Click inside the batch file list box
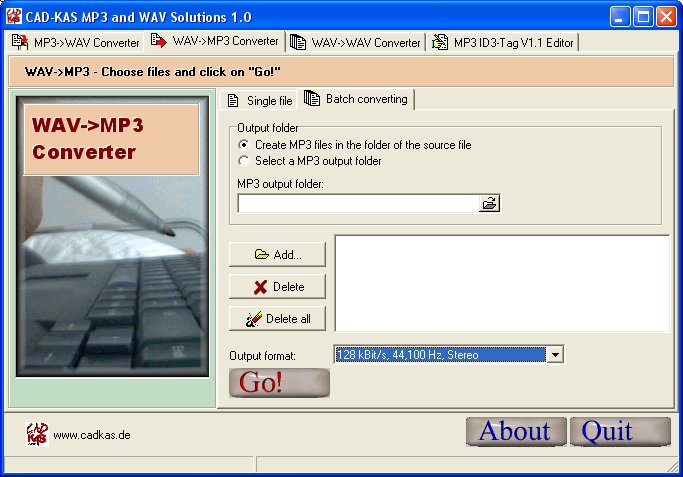The width and height of the screenshot is (683, 477). click(x=502, y=284)
